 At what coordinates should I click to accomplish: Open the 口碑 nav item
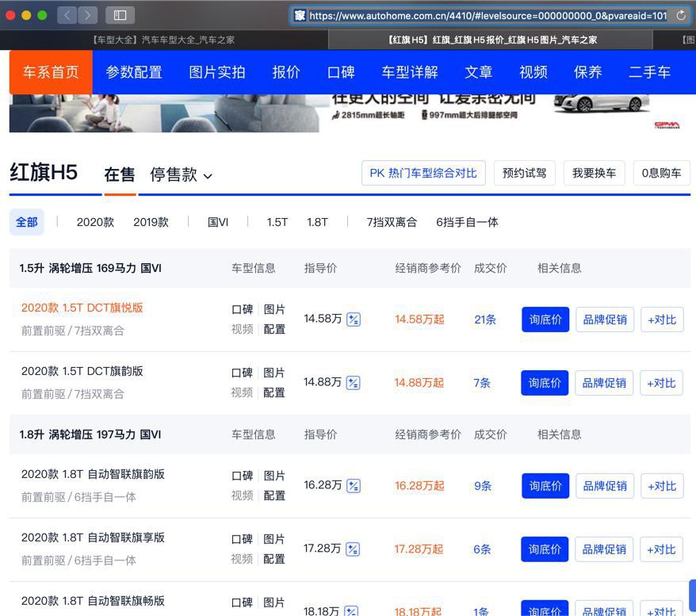click(x=341, y=72)
